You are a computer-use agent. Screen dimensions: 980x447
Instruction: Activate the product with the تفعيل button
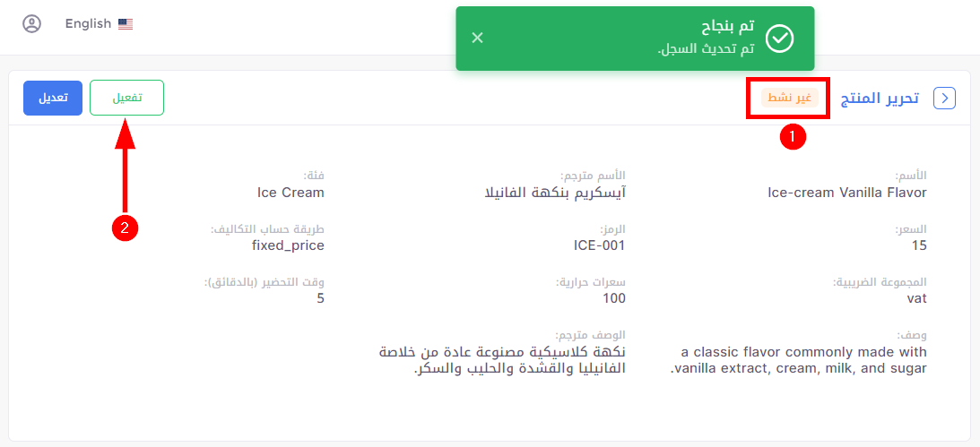click(x=127, y=98)
